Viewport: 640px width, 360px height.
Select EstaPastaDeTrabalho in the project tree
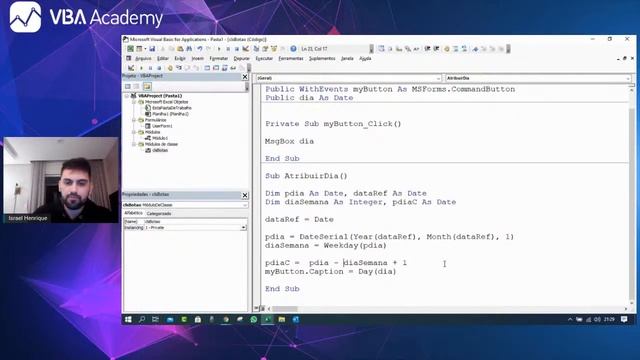[172, 108]
